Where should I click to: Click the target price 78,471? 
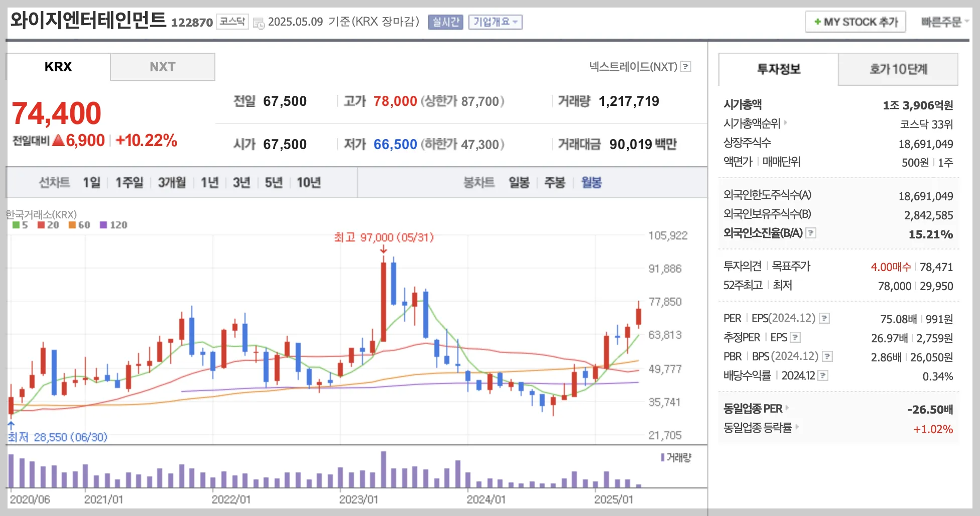(x=936, y=267)
